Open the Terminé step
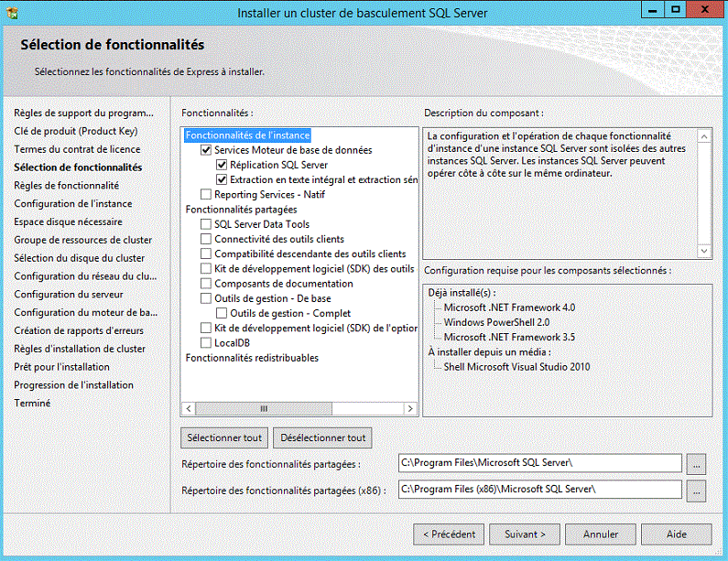 tap(32, 404)
